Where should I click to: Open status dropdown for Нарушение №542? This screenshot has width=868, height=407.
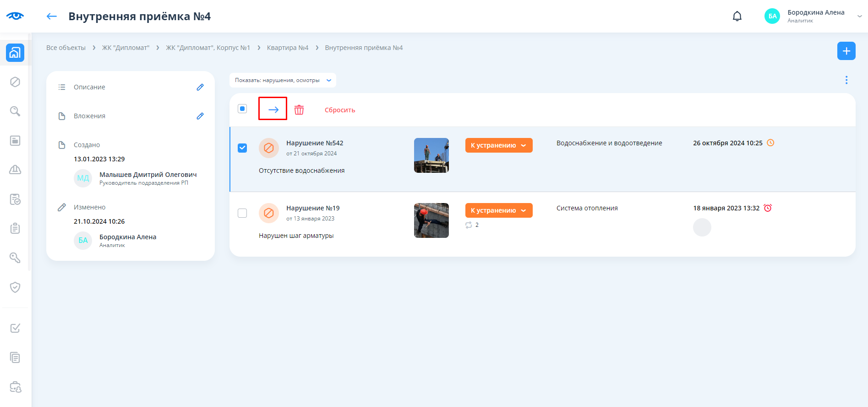pos(498,145)
